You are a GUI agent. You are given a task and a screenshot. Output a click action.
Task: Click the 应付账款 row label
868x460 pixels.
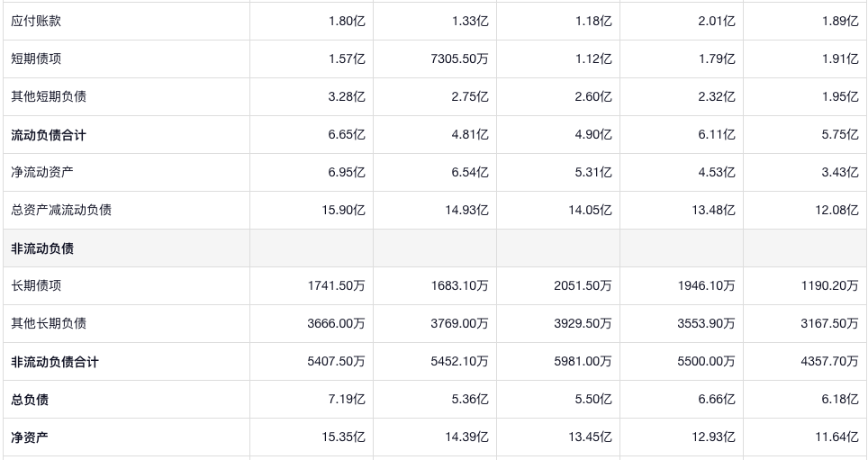tap(36, 21)
